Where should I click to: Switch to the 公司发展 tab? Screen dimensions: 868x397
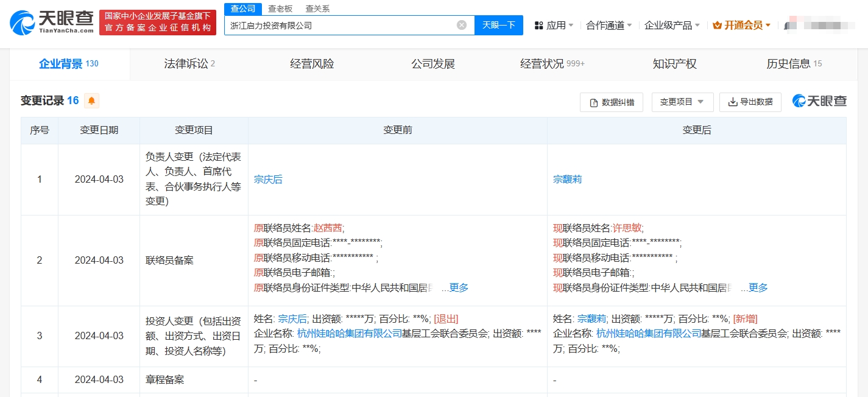433,64
